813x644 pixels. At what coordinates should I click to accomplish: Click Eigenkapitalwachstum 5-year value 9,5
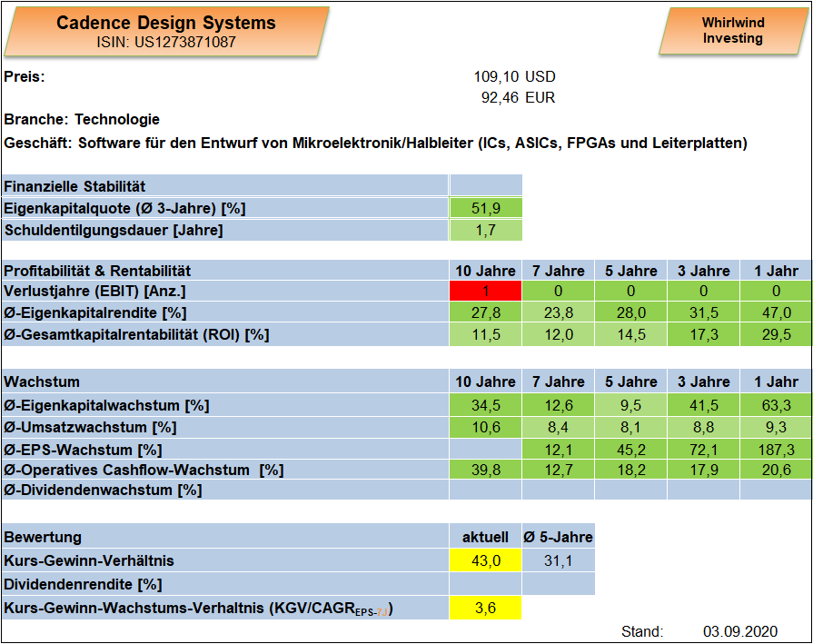[x=631, y=405]
